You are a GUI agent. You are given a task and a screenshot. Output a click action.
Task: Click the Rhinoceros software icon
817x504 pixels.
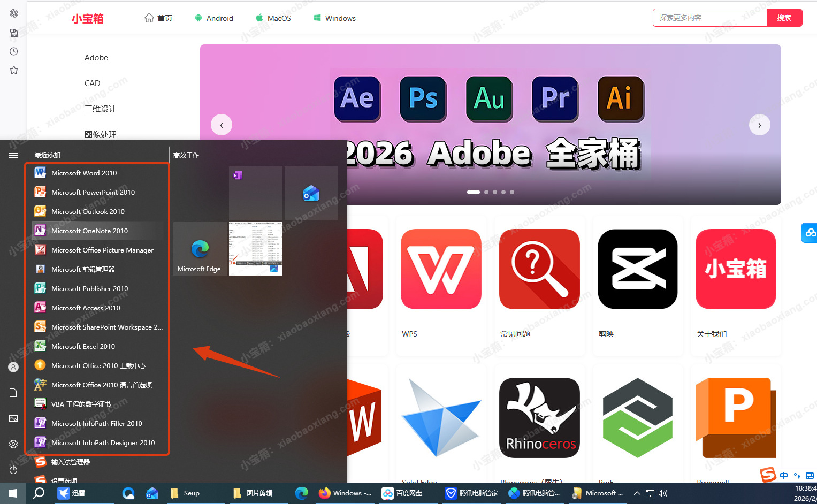click(539, 418)
